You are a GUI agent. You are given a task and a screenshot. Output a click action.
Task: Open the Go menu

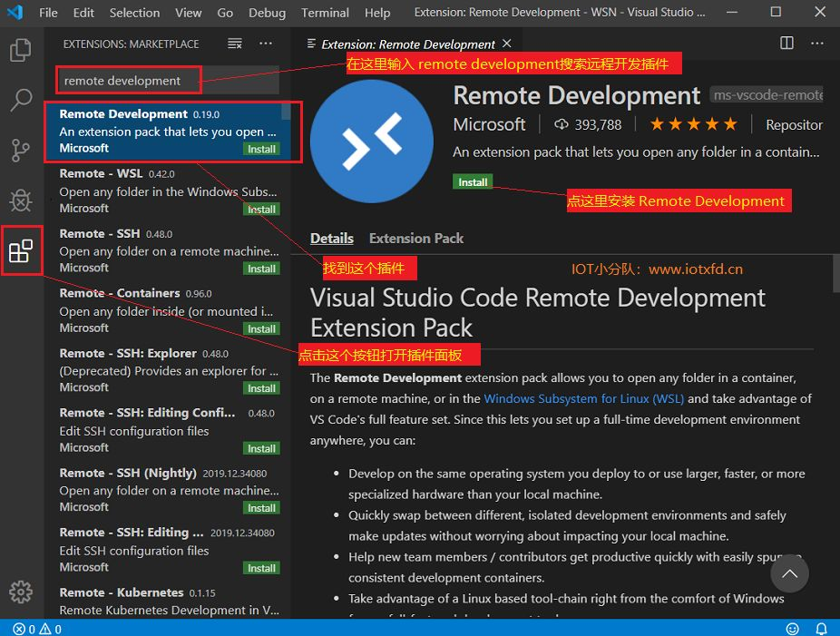225,13
